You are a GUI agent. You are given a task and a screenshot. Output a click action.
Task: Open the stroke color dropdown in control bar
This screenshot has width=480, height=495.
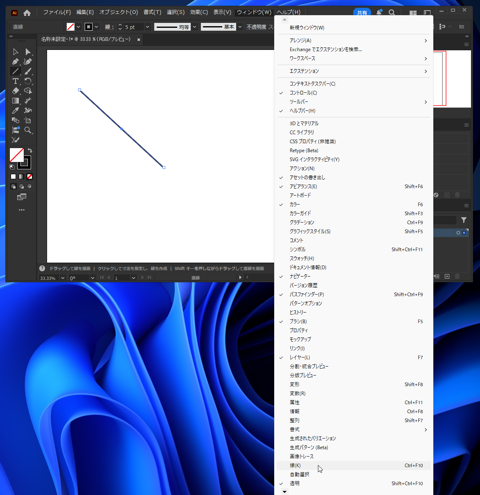click(96, 27)
